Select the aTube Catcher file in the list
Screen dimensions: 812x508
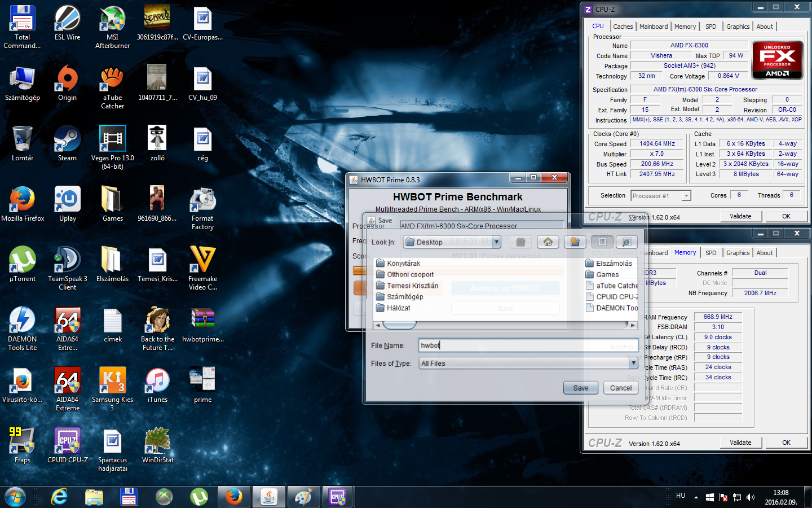click(x=612, y=286)
